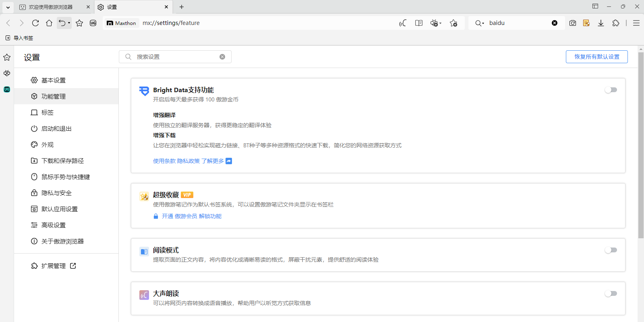This screenshot has height=322, width=644.
Task: Open the undo closed tab dropdown arrow
Action: tap(69, 23)
